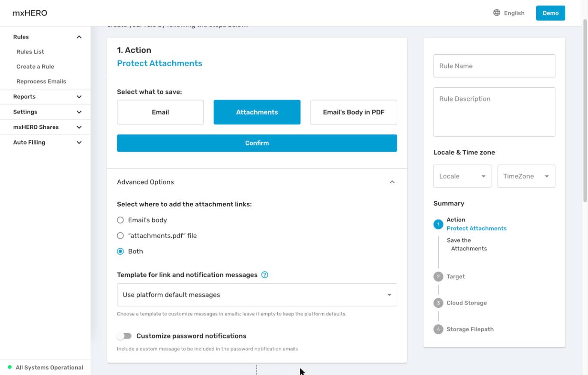Go to Create a Rule
Image resolution: width=588 pixels, height=375 pixels.
pos(35,67)
